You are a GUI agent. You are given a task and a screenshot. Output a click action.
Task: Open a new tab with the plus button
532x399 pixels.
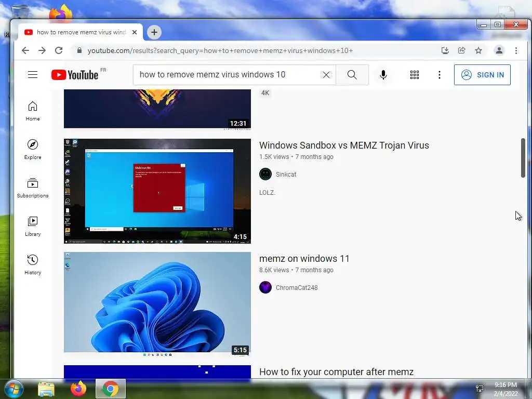coord(154,32)
